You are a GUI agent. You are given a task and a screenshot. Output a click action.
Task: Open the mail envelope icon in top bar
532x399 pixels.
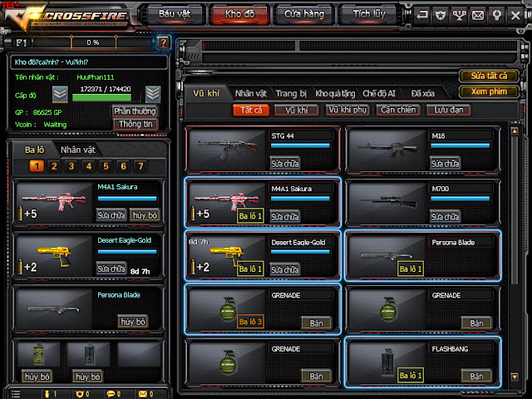click(x=478, y=15)
